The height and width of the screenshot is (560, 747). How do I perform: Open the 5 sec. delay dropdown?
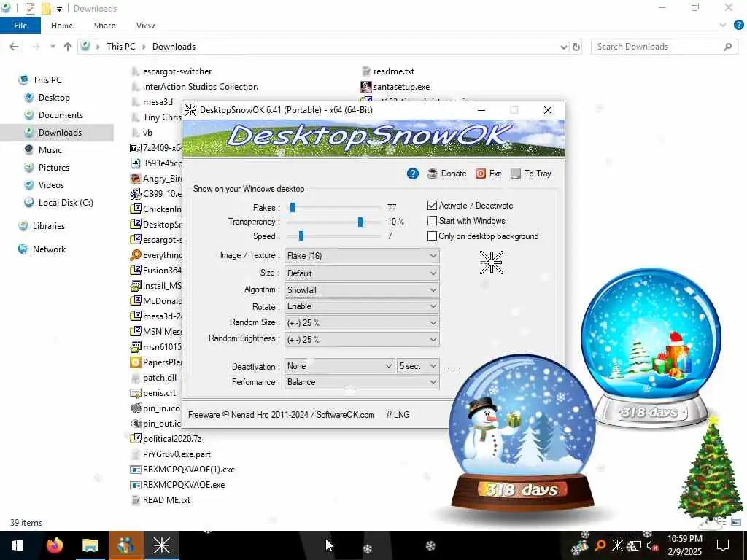click(x=418, y=366)
